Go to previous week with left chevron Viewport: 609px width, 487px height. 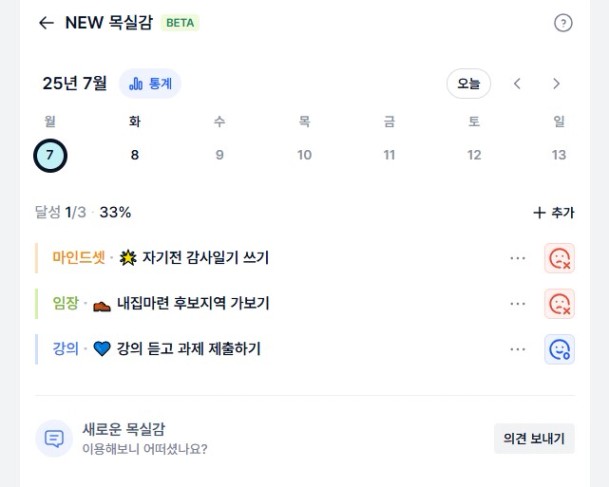[x=517, y=83]
